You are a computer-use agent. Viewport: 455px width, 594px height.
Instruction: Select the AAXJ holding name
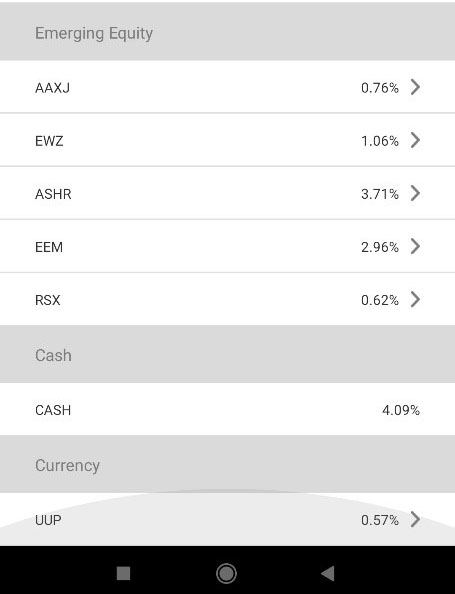52,88
